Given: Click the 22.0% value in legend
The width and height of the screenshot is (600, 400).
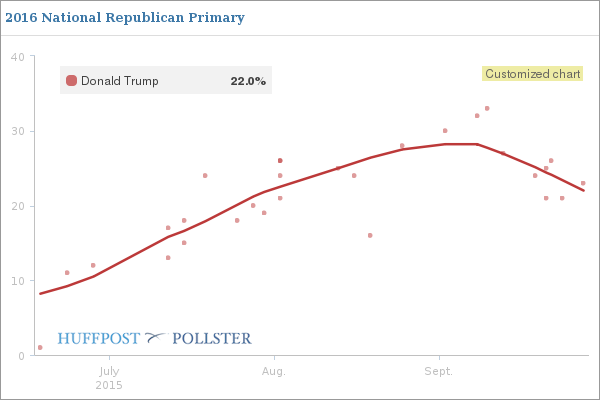Looking at the screenshot, I should 248,81.
